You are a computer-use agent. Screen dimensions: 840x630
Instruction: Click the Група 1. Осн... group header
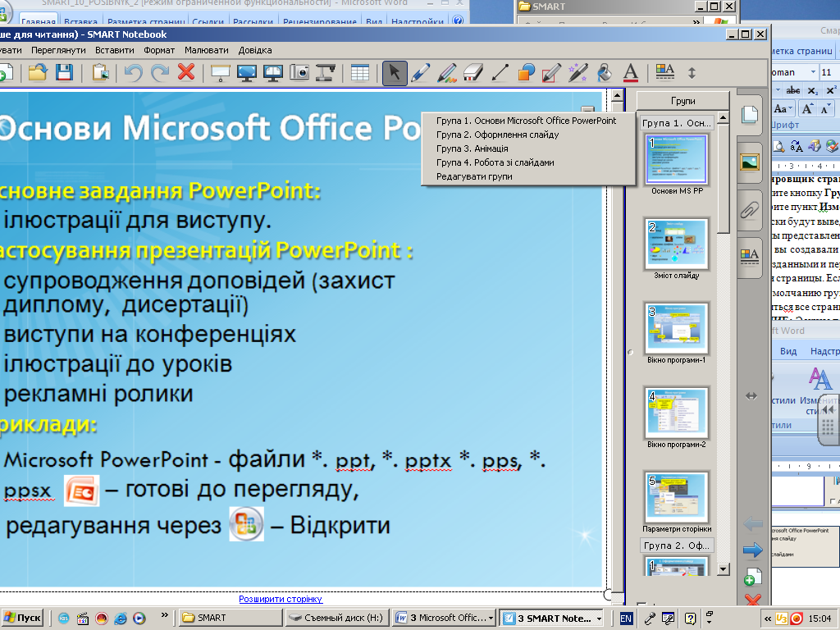click(x=677, y=123)
